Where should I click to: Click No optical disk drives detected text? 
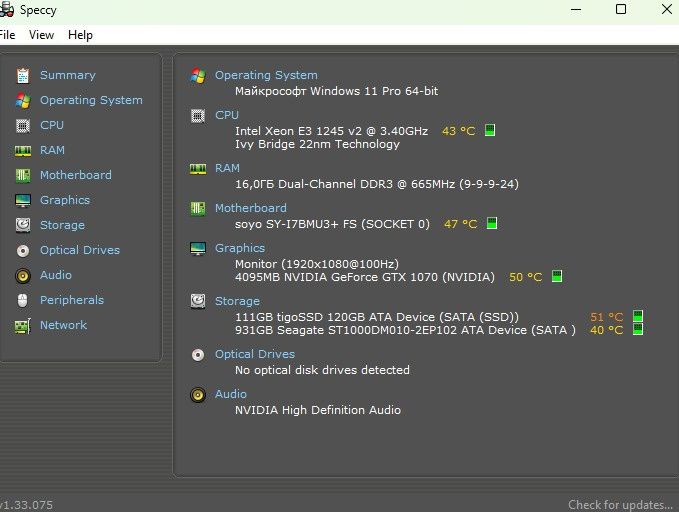(322, 370)
